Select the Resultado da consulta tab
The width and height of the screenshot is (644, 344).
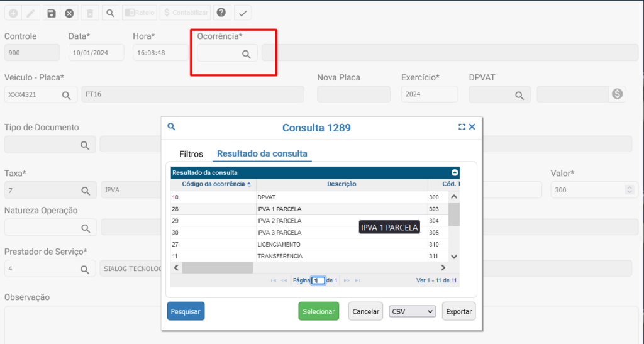(x=262, y=153)
